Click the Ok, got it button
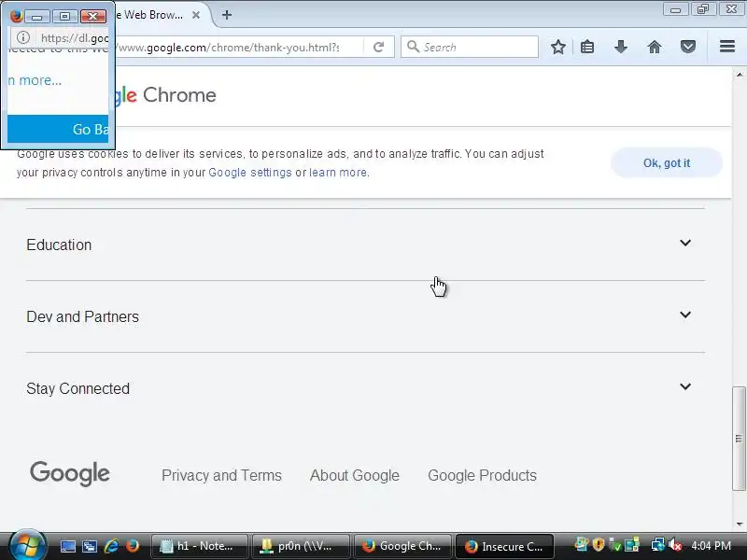 pos(667,163)
